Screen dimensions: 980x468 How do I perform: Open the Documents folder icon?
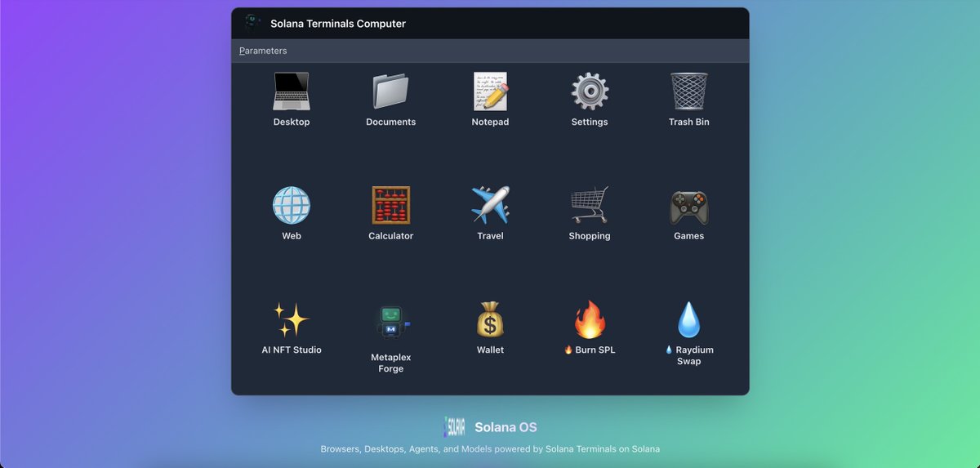(390, 91)
